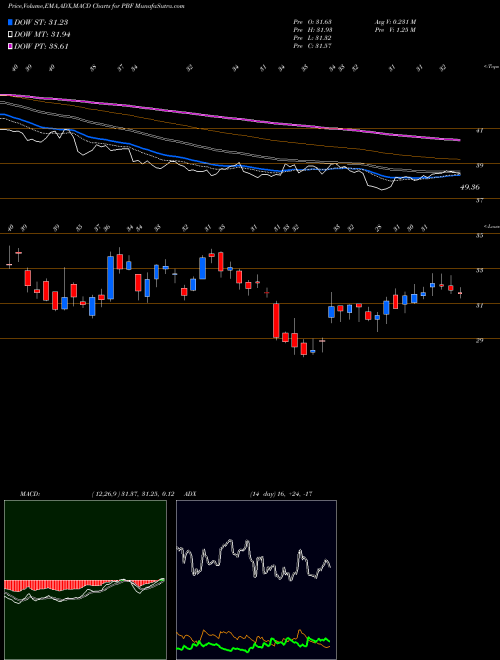500x660 pixels.
Task: Click the 'MACD:' panel label
Action: click(30, 494)
